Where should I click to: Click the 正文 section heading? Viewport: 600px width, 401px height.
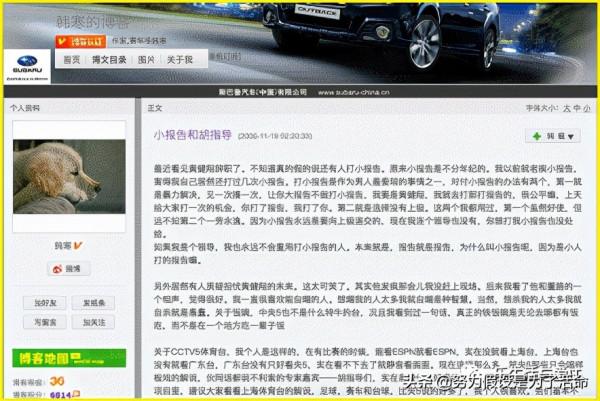point(155,108)
